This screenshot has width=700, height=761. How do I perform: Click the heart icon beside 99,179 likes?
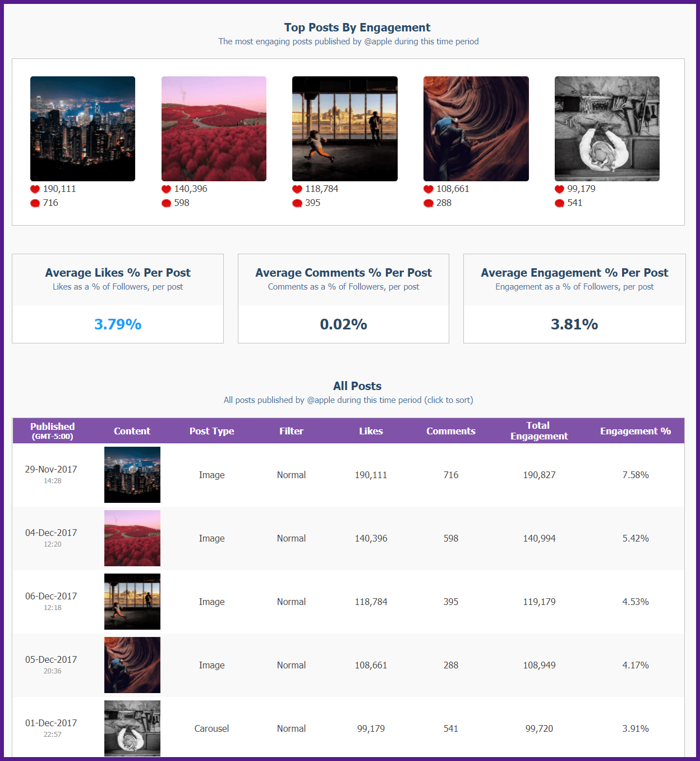tap(559, 189)
